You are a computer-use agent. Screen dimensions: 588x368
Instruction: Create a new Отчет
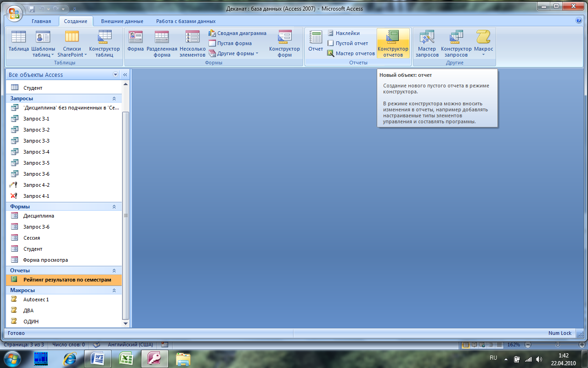316,44
